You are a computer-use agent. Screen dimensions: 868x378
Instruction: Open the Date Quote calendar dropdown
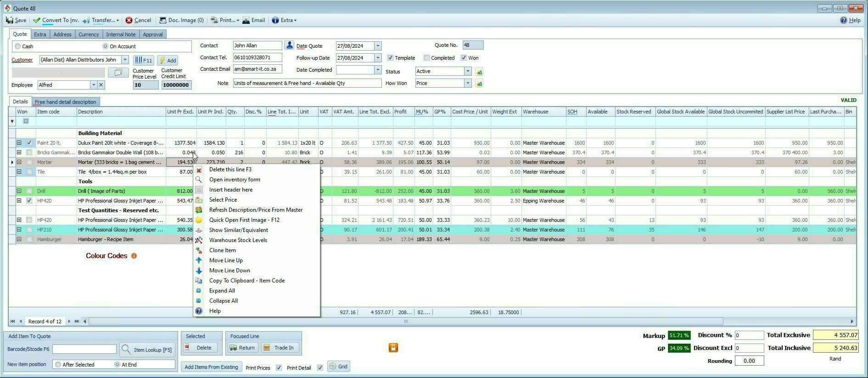378,46
